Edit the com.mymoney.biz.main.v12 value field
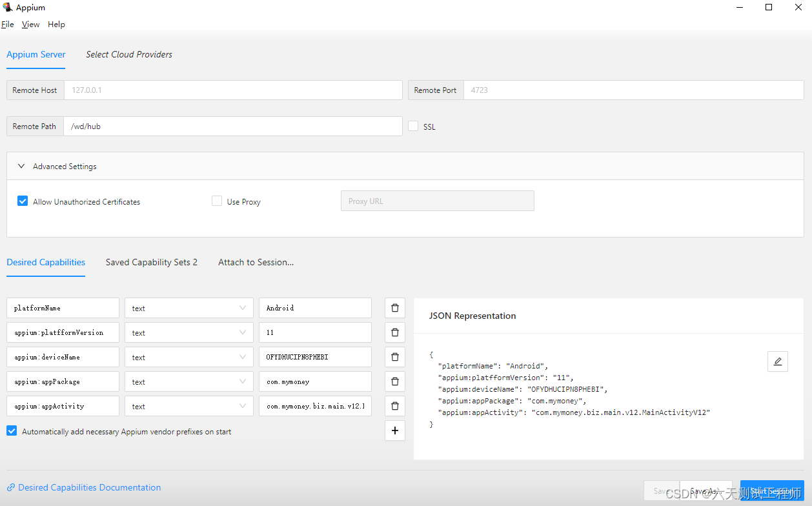 click(315, 406)
